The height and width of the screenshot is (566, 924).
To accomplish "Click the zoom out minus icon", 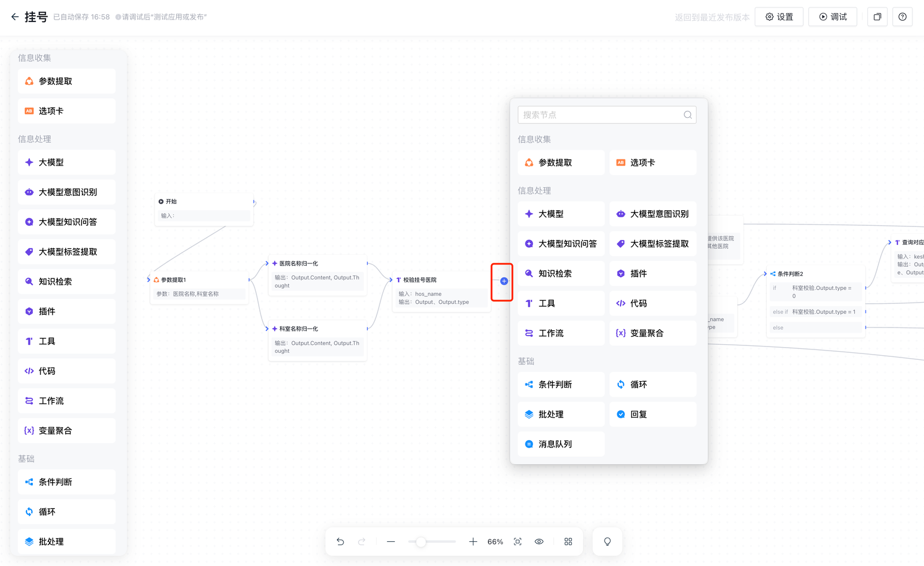I will click(391, 542).
